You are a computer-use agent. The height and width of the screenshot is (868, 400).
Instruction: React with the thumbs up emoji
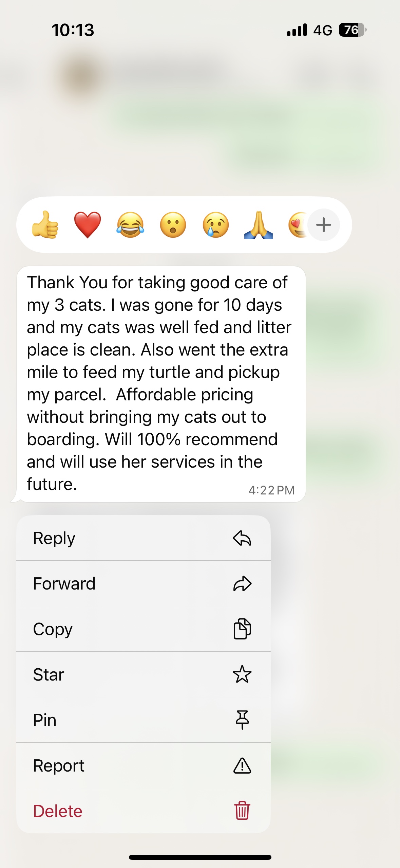pyautogui.click(x=45, y=225)
